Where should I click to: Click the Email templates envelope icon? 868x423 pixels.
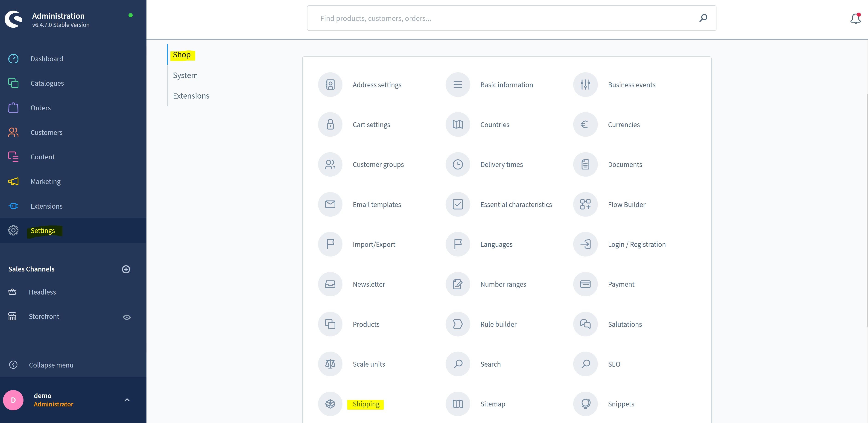click(x=330, y=204)
